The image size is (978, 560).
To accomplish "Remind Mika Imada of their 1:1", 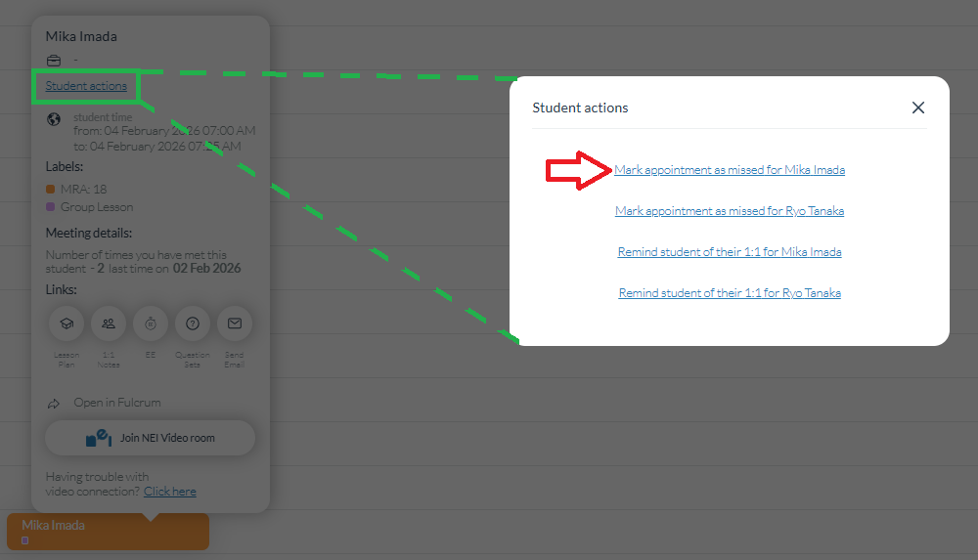I will click(x=730, y=252).
